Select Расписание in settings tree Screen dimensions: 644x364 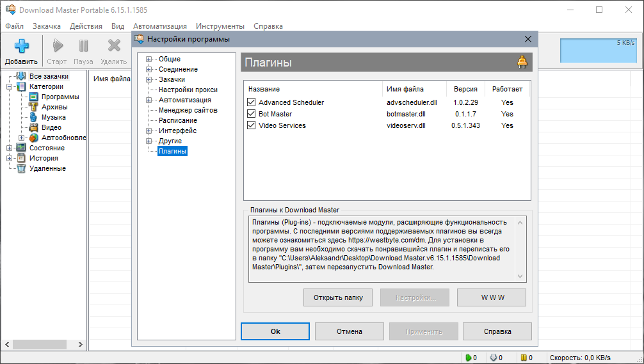pyautogui.click(x=178, y=120)
